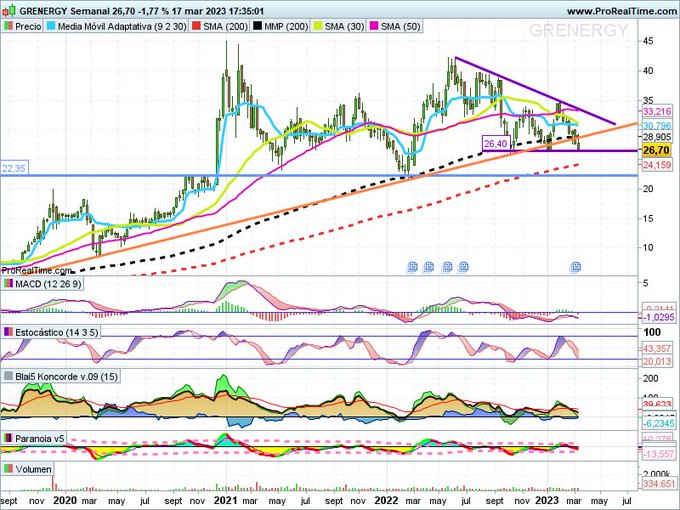Select the Precio legend label

28,26
